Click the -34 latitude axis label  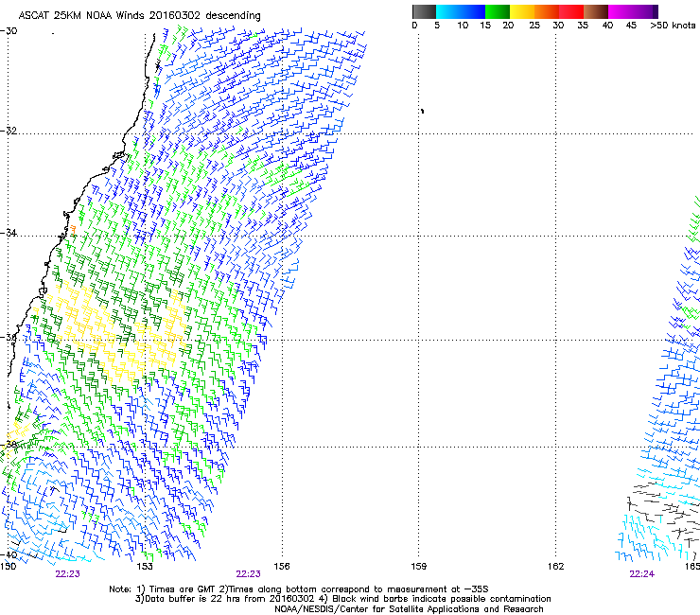(x=9, y=233)
